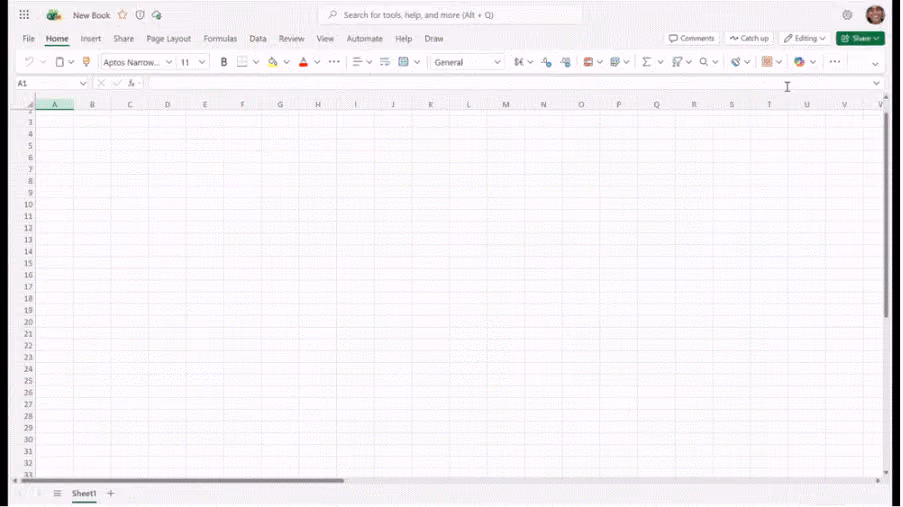The height and width of the screenshot is (507, 903).
Task: Open the Editing mode menu
Action: click(x=805, y=38)
